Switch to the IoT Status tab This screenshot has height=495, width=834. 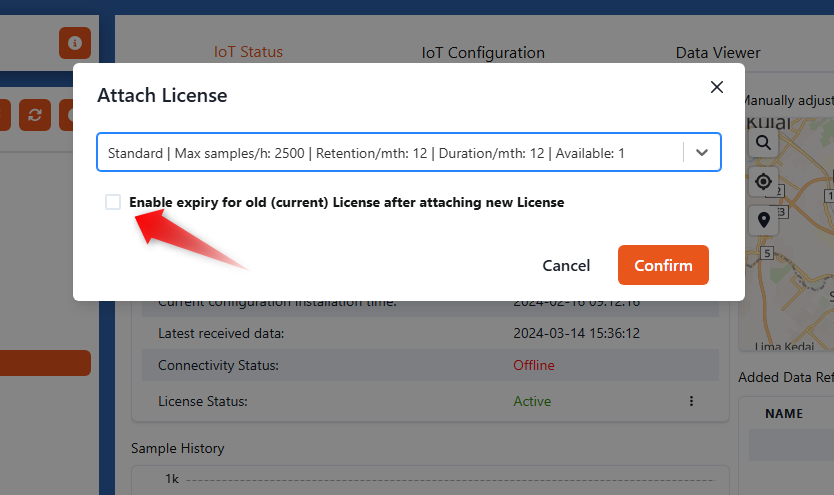(248, 52)
